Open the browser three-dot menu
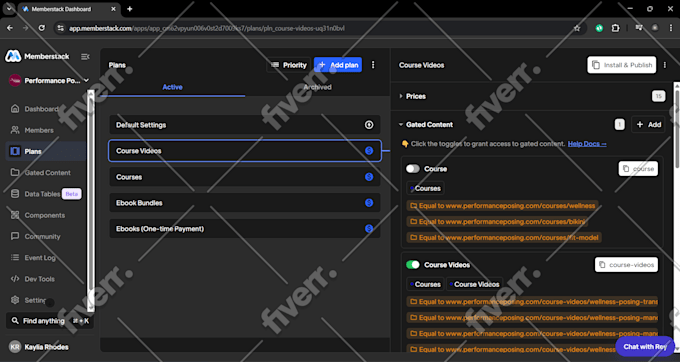This screenshot has width=680, height=362. coord(671,28)
